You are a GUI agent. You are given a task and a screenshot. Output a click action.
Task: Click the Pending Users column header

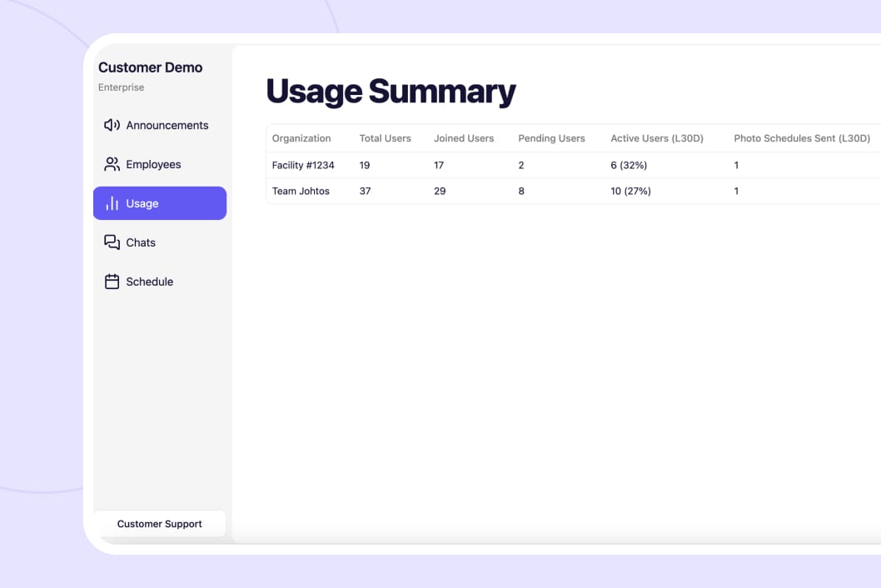(x=551, y=138)
